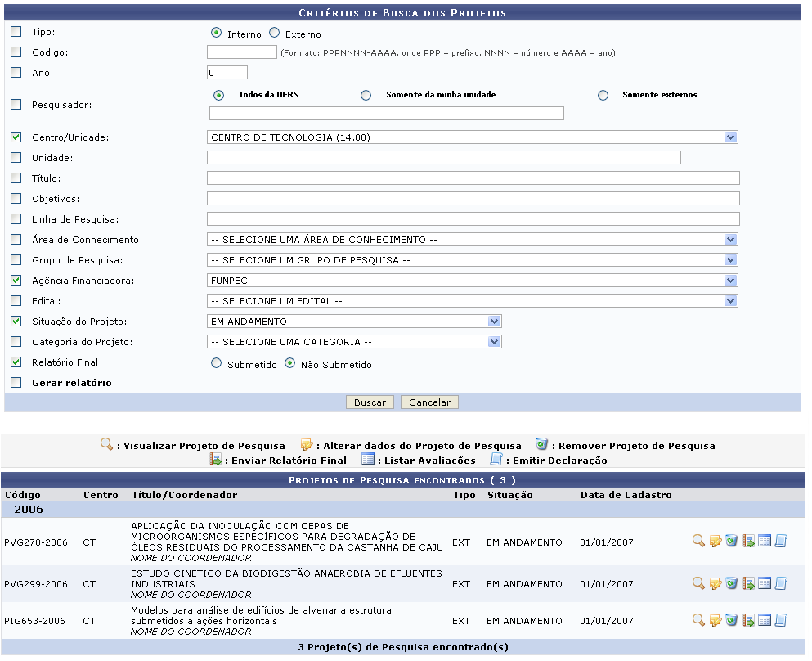Viewport: 812px width, 661px height.
Task: Open the Agência Financiadora dropdown
Action: click(472, 281)
